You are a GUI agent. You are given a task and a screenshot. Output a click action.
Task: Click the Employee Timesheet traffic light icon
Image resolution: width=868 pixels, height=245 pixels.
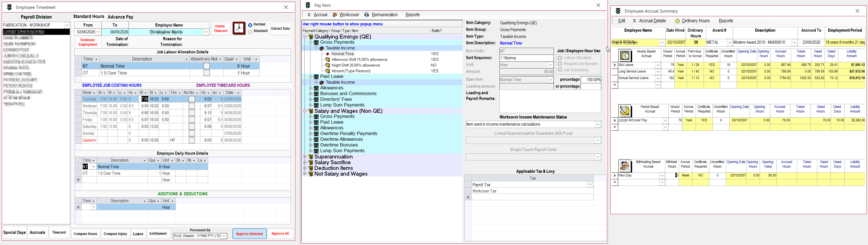tap(9, 7)
